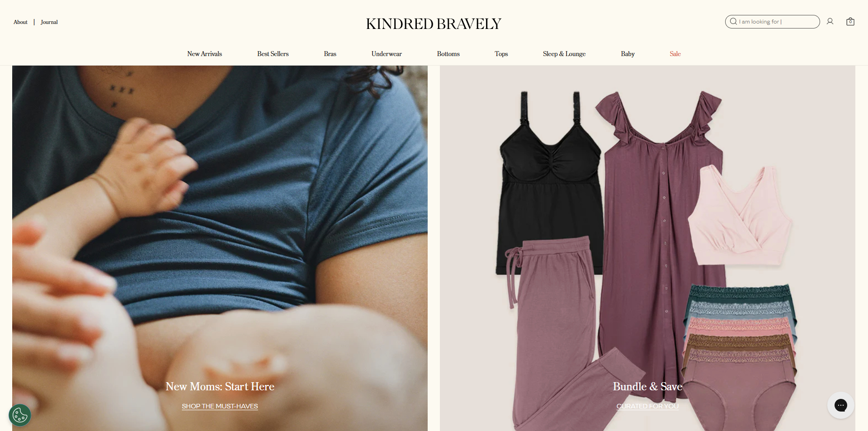Click 'Shop the Must-Haves' link
Image resolution: width=868 pixels, height=431 pixels.
point(220,406)
